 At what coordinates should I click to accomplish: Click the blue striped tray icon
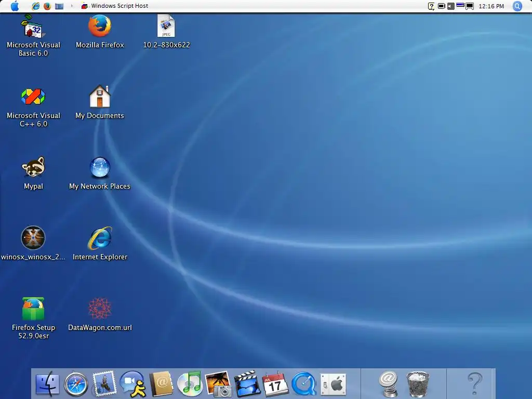(x=460, y=5)
